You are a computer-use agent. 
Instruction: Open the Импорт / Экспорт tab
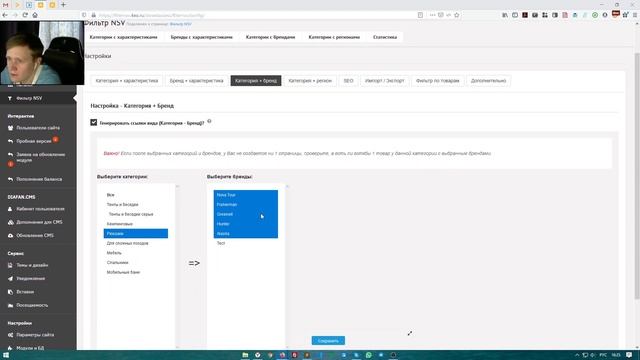tap(384, 81)
